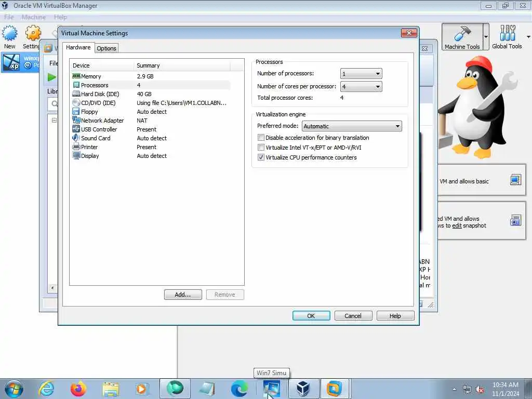Click the CD/DVD 'Using file' summary
The width and height of the screenshot is (532, 399).
[x=181, y=103]
